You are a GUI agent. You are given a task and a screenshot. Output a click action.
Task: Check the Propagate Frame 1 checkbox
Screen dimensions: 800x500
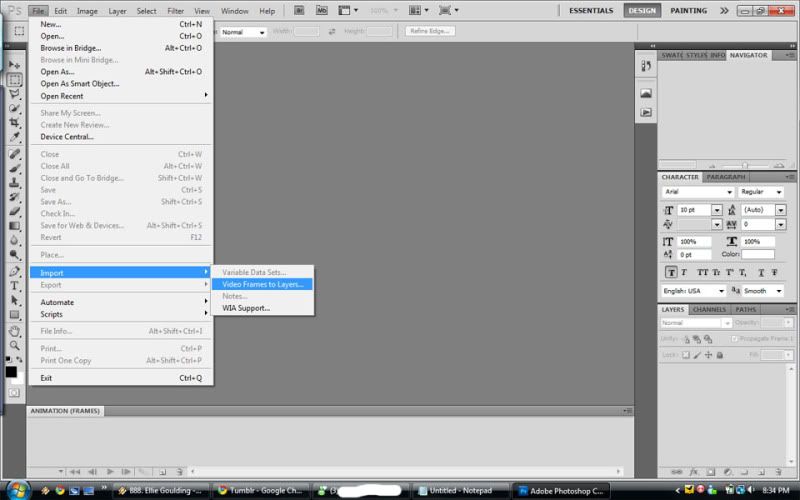point(734,339)
